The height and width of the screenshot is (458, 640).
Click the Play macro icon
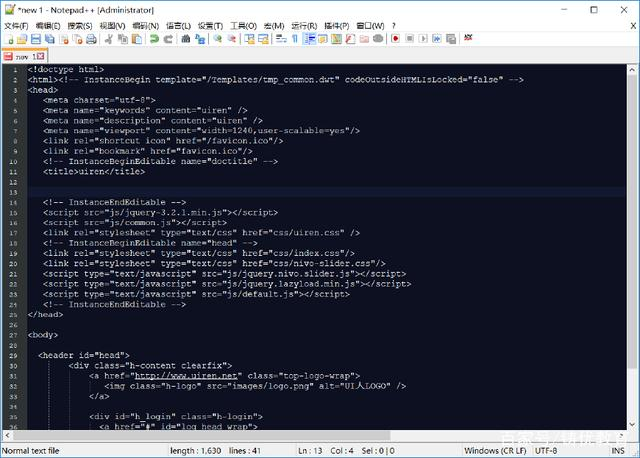tap(423, 39)
